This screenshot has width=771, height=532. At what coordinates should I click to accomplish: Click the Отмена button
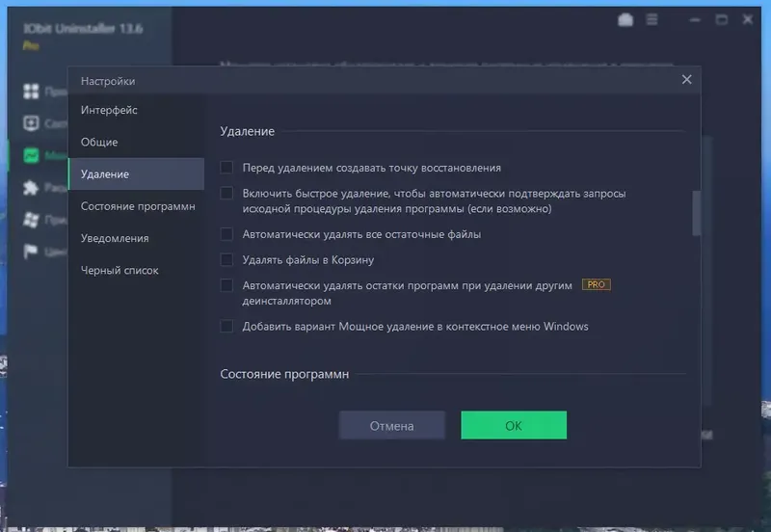point(392,425)
